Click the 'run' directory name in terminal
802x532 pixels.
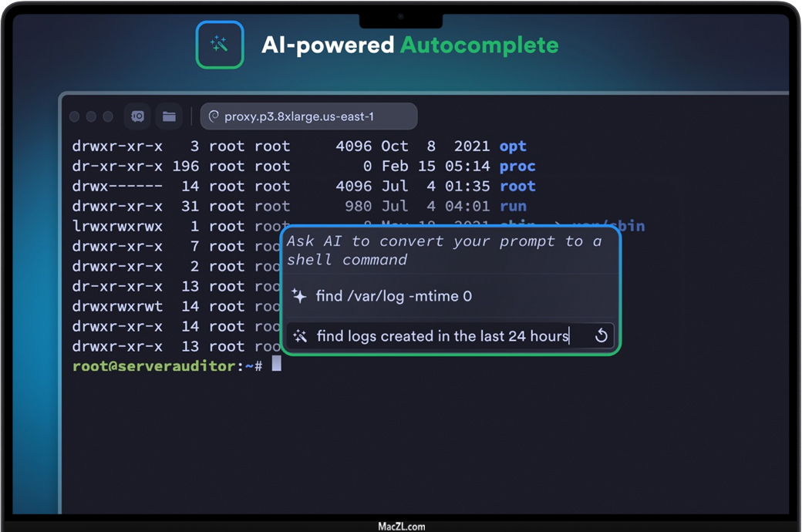(513, 207)
